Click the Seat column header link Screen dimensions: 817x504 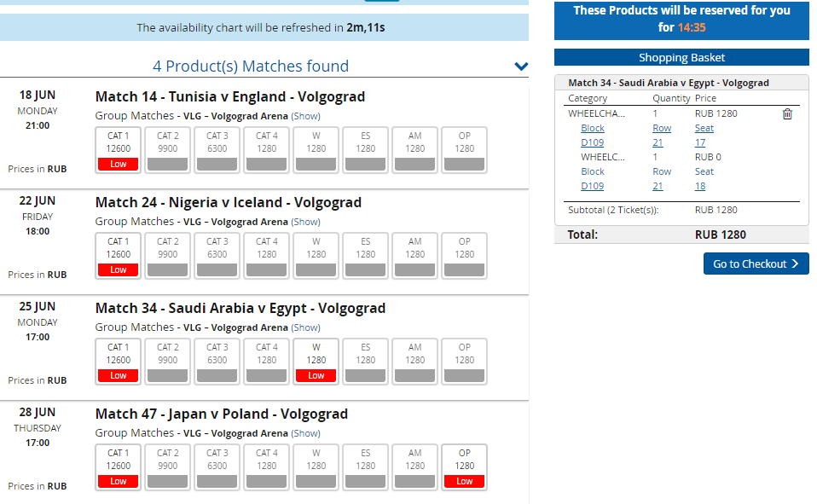(x=704, y=128)
